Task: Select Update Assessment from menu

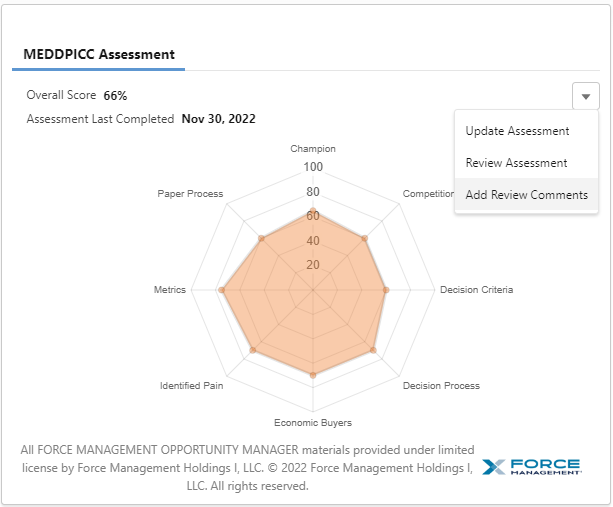Action: pyautogui.click(x=517, y=131)
